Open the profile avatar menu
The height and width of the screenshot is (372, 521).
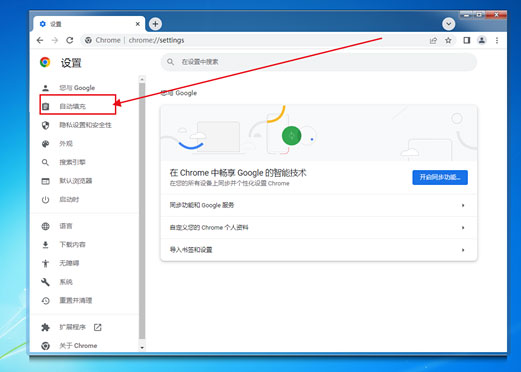482,40
